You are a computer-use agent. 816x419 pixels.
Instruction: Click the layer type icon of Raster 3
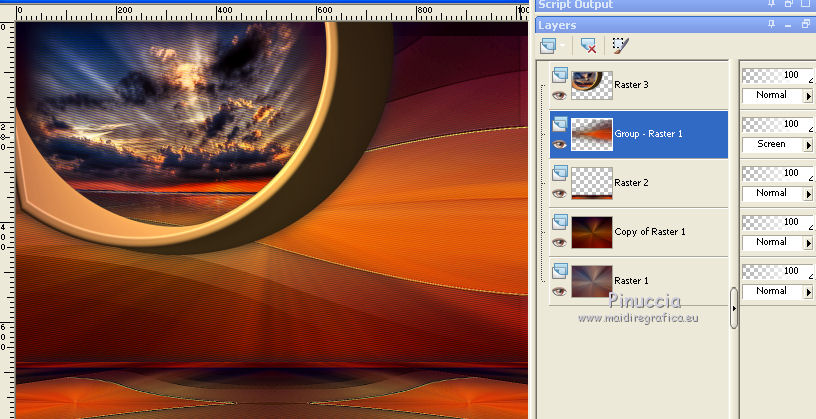(560, 74)
